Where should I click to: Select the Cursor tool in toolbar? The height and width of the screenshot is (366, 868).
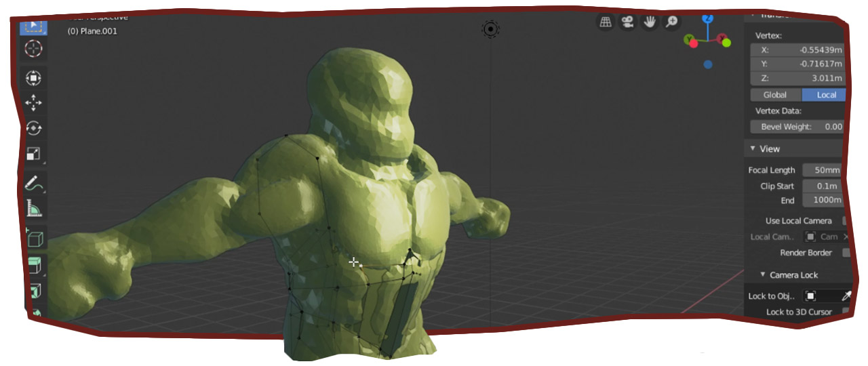(x=33, y=49)
